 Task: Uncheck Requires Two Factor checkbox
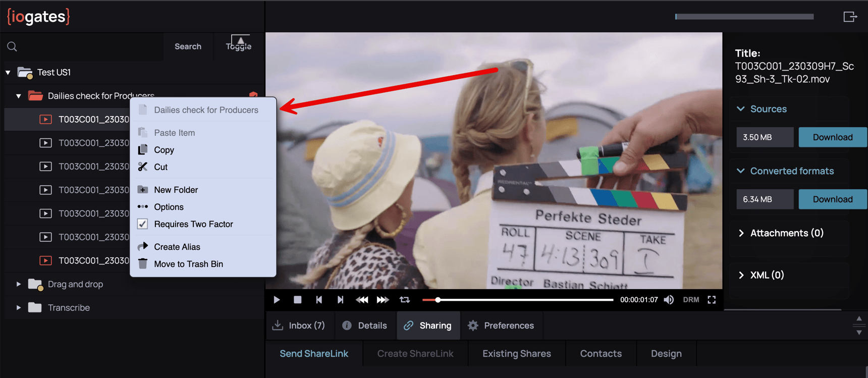[143, 224]
